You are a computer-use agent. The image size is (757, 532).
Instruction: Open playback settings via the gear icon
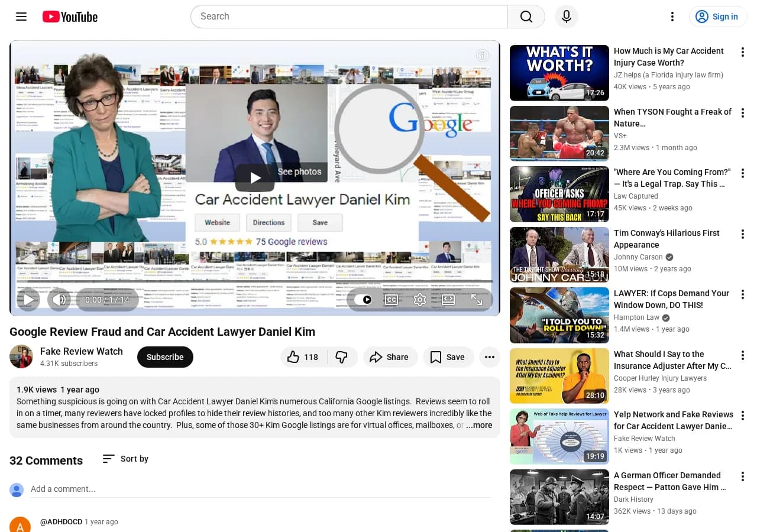[419, 300]
